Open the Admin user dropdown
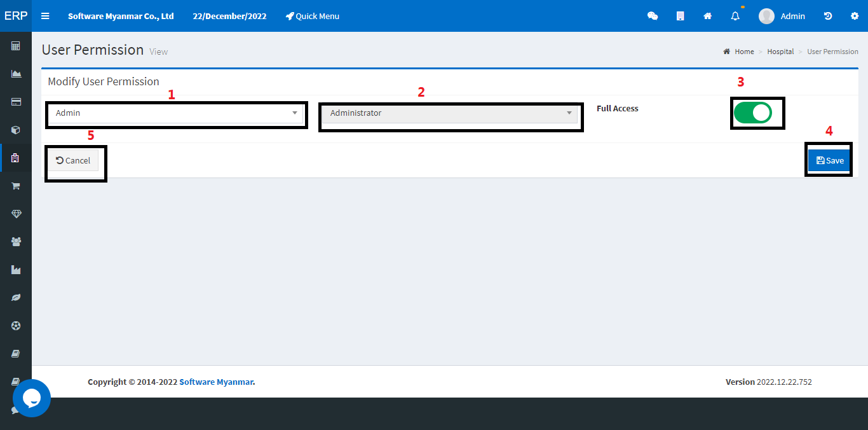The height and width of the screenshot is (430, 868). pos(176,113)
